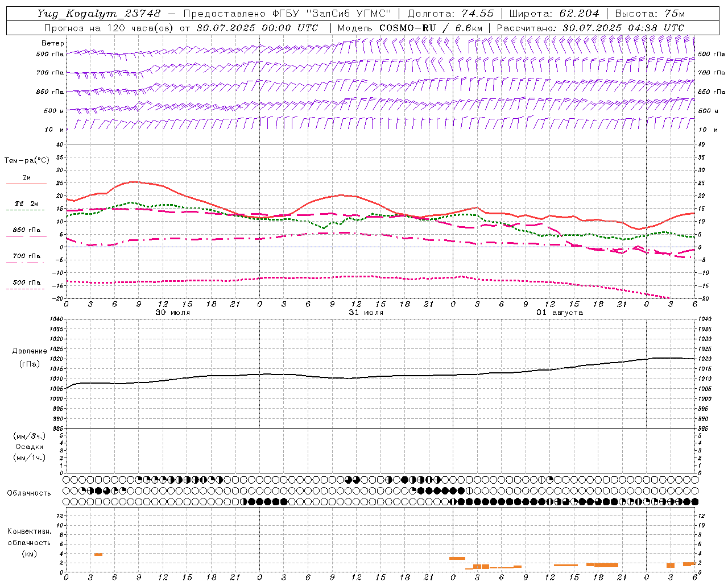Image resolution: width=728 pixels, height=582 pixels.
Task: Click the solid red line sample under 2м legend
Action: pos(26,184)
